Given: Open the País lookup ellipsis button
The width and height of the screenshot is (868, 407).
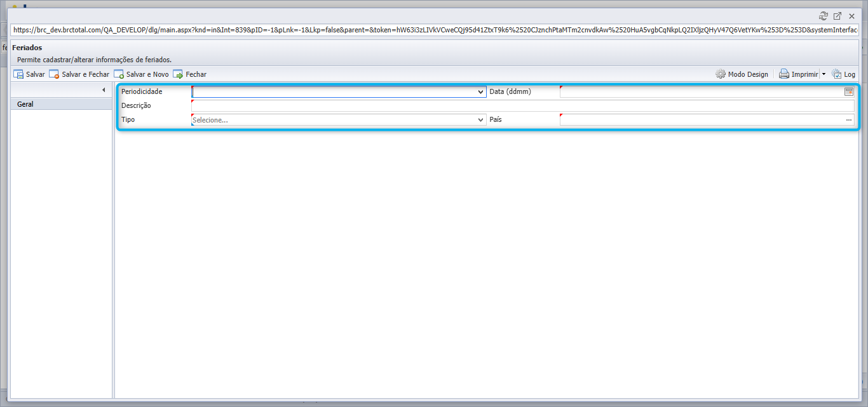Looking at the screenshot, I should coord(849,119).
